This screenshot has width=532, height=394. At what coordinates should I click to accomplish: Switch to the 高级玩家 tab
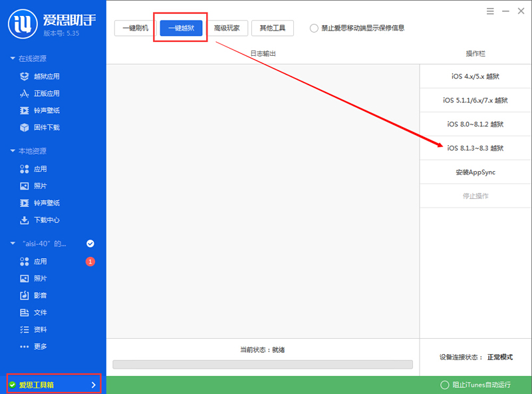[229, 28]
